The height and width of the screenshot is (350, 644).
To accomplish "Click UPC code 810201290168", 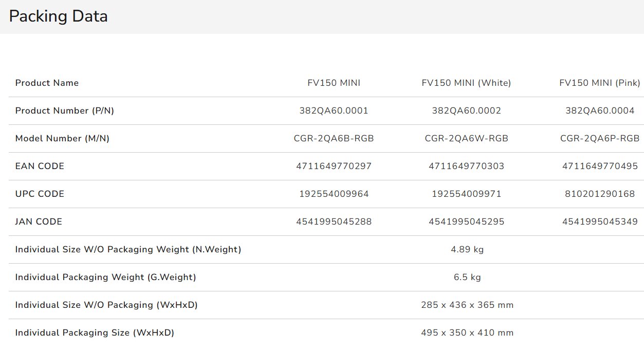I will pyautogui.click(x=599, y=194).
